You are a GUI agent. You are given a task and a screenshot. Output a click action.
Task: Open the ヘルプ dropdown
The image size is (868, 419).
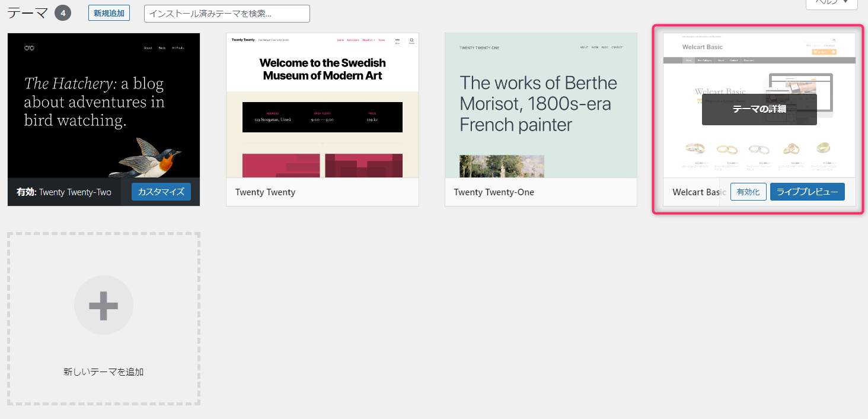[x=831, y=3]
